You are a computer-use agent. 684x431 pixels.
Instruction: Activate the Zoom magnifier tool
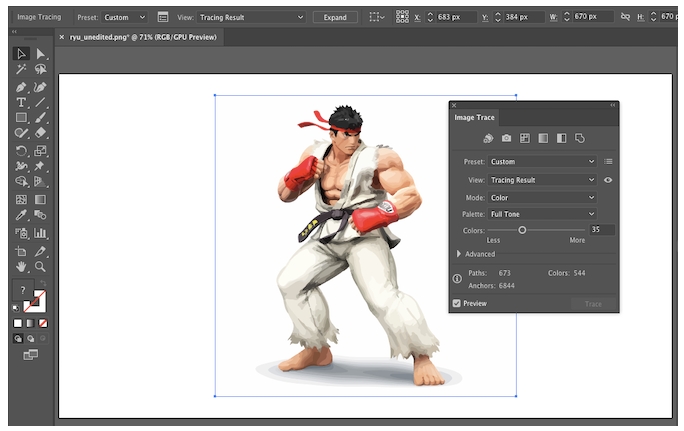tap(40, 267)
